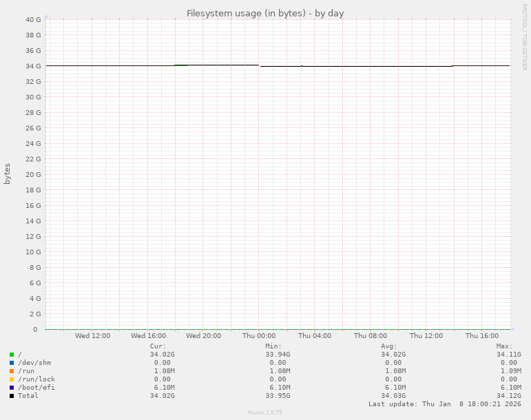The image size is (531, 420).
Task: Click the 'Thu 08:00' x-axis label
Action: pos(371,336)
